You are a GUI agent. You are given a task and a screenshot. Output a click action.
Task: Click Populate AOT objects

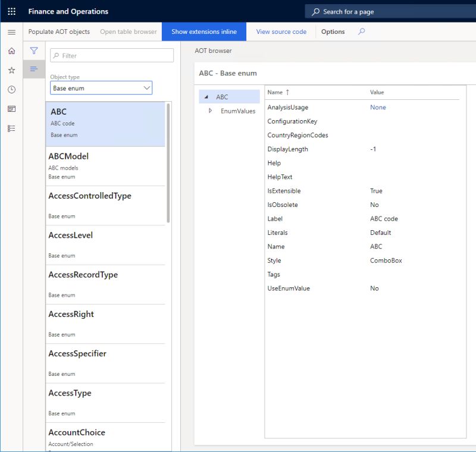point(59,32)
